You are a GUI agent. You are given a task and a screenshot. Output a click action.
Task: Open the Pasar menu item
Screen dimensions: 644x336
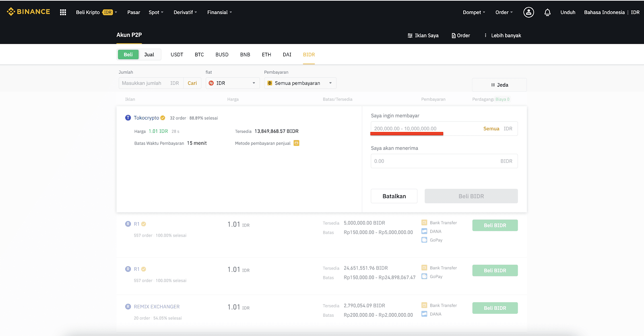coord(134,12)
